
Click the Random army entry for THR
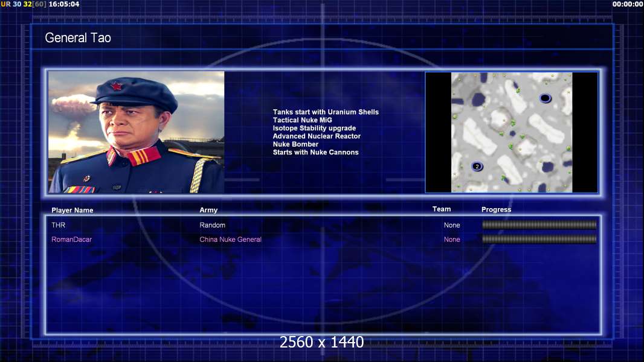(x=212, y=225)
